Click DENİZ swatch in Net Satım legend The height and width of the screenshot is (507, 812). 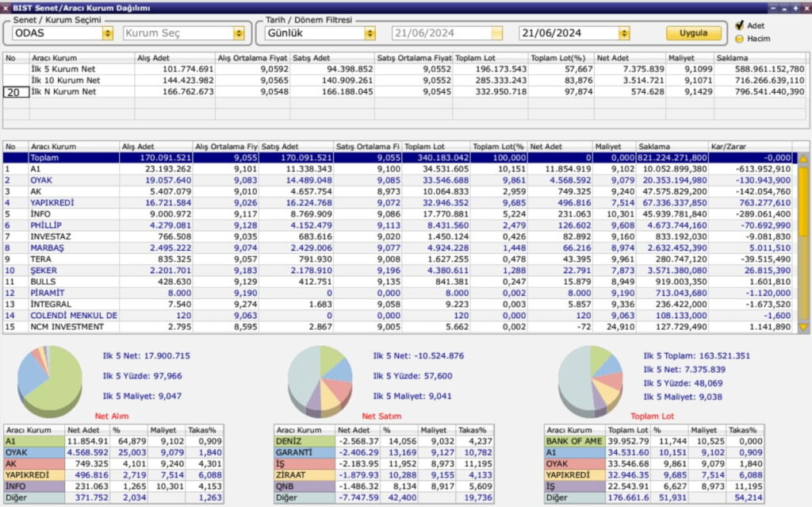point(304,441)
